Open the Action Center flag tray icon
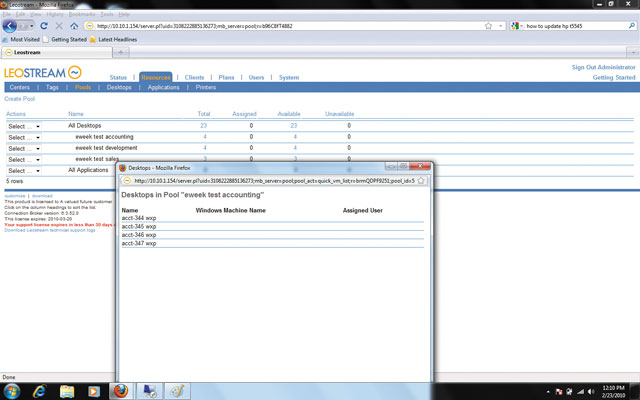Screen dimensions: 640x400 (x=559, y=392)
